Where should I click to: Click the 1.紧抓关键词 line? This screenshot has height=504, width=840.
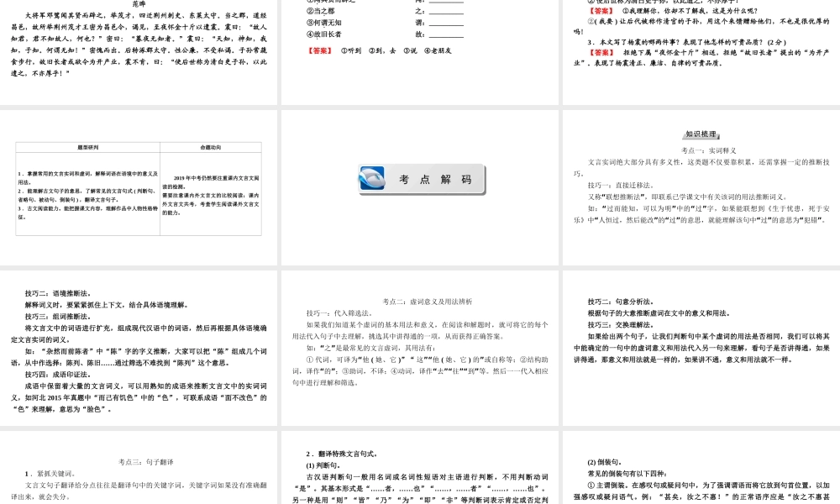click(x=50, y=474)
